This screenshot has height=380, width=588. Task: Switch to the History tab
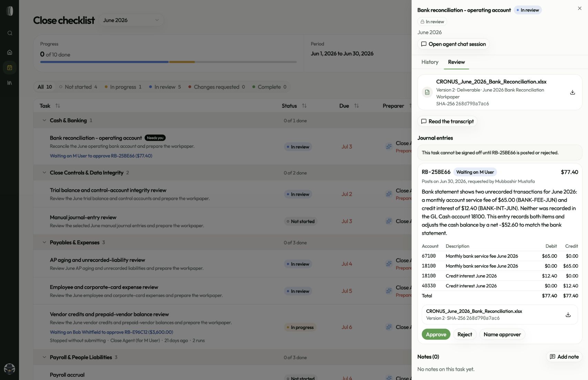tap(430, 62)
